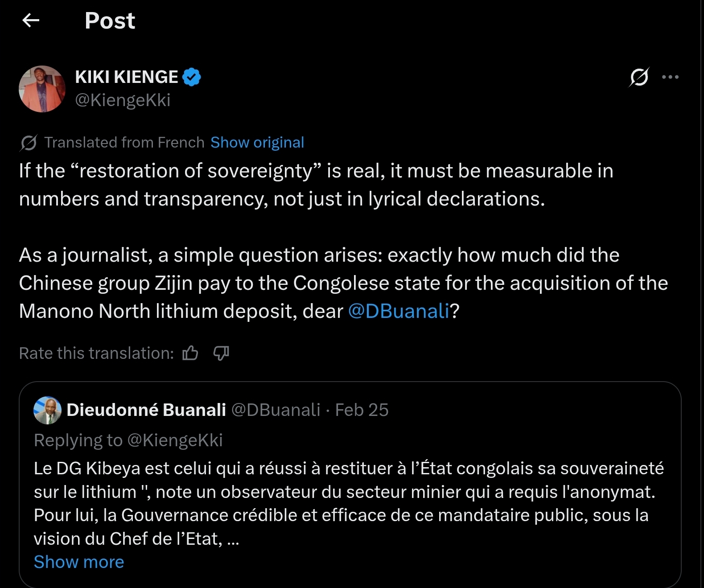Click 'Replying to @KiengeKki' line in quote
The width and height of the screenshot is (704, 588).
[x=128, y=440]
